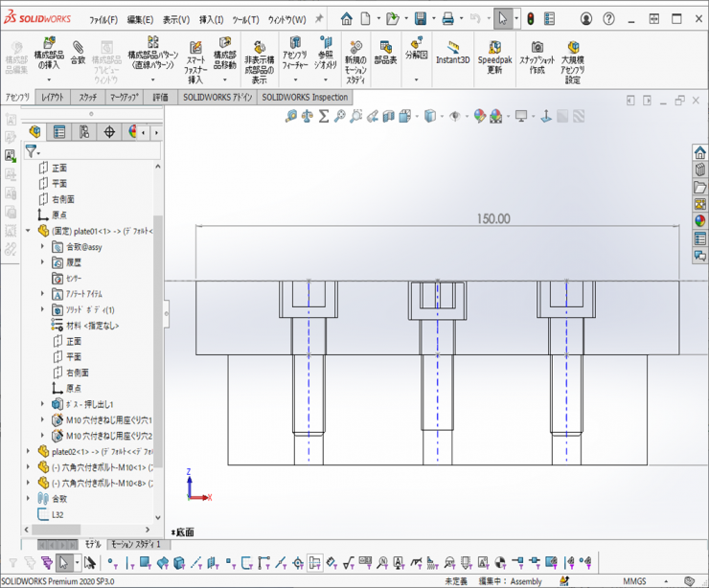Switch to the SOLIDWORKS Inspection tab
Viewport: 709px width, 588px height.
point(304,98)
